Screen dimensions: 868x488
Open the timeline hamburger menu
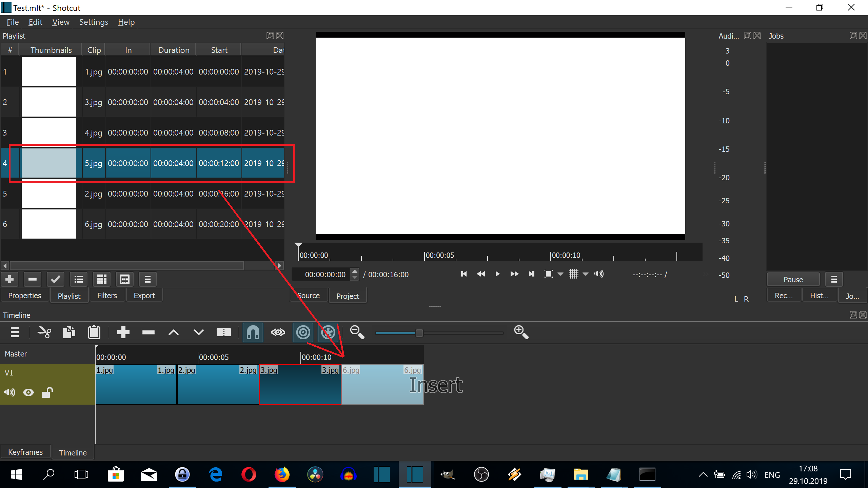[15, 332]
